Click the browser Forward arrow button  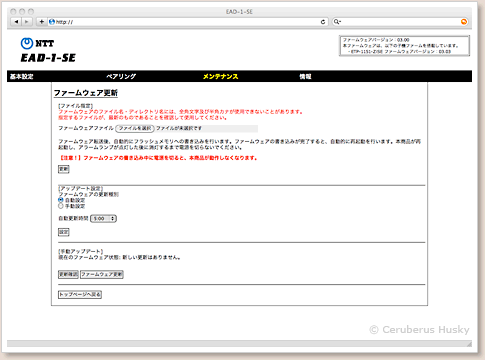pyautogui.click(x=27, y=22)
